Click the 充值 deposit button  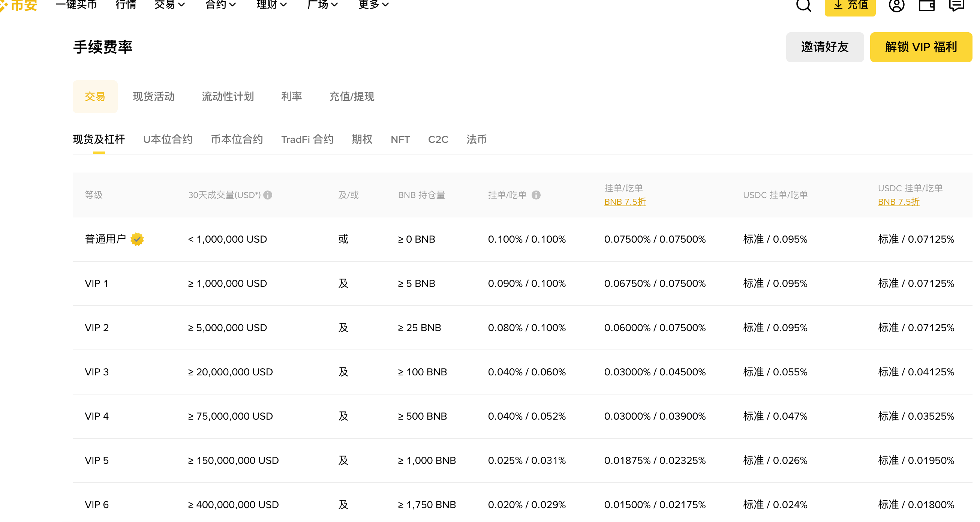point(850,6)
